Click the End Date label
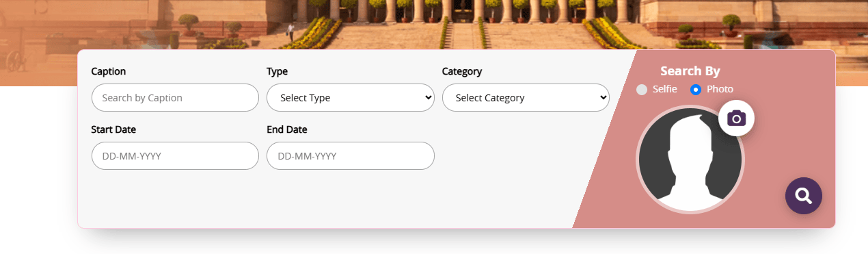 [287, 129]
